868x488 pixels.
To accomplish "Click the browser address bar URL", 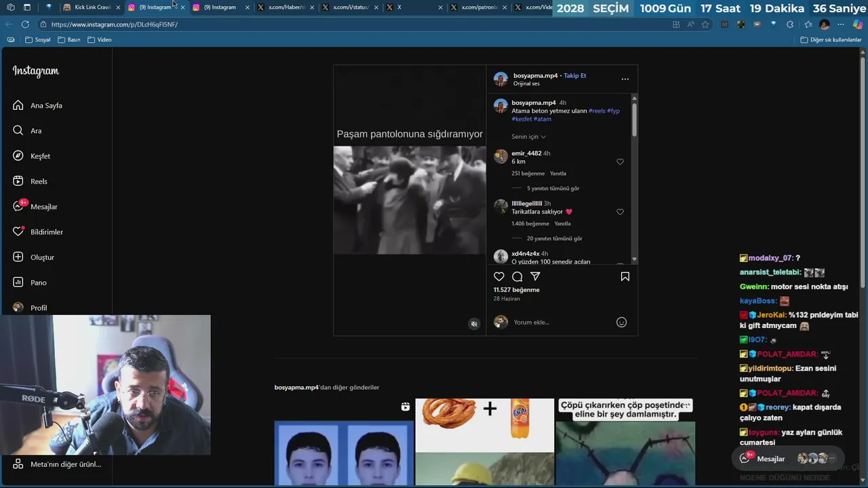I will 115,24.
